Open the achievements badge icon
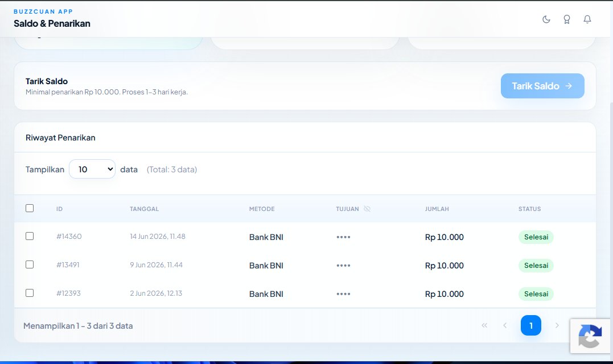The image size is (613, 364). coord(566,19)
